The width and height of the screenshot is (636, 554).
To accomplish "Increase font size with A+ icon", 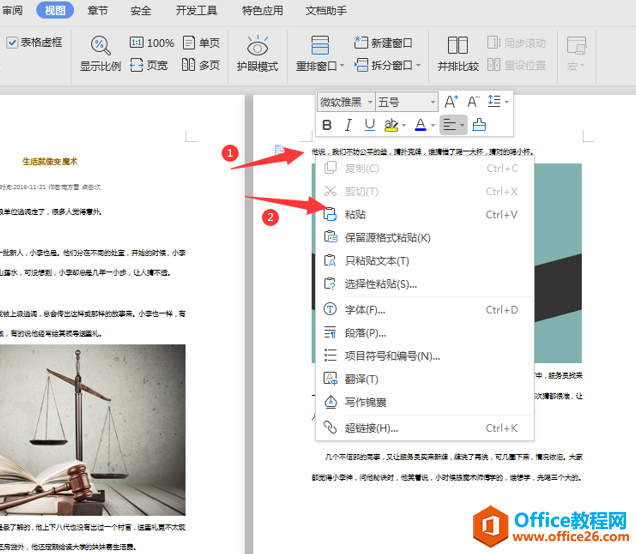I will click(x=451, y=101).
